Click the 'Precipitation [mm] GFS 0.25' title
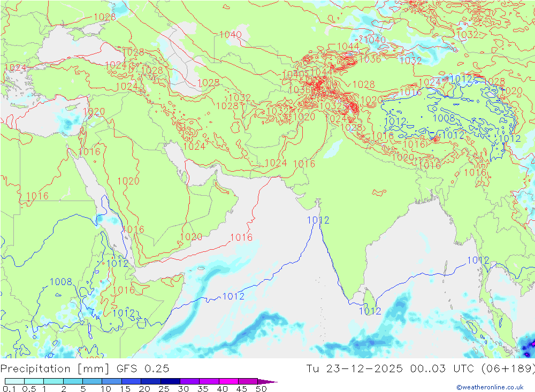This screenshot has width=535, height=392. click(x=85, y=369)
